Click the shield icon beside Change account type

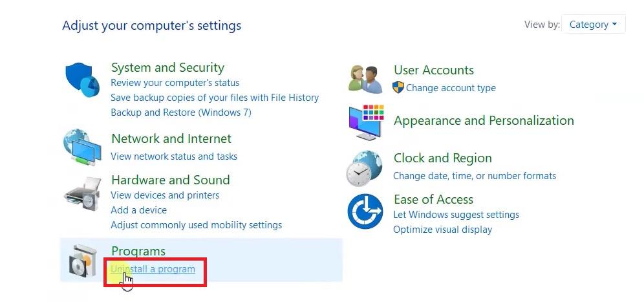[x=398, y=87]
